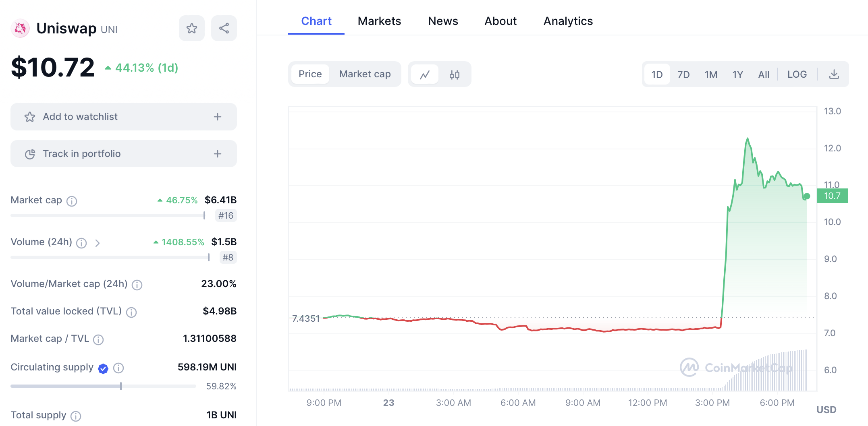868x426 pixels.
Task: Enable LOG scale on chart
Action: (797, 74)
